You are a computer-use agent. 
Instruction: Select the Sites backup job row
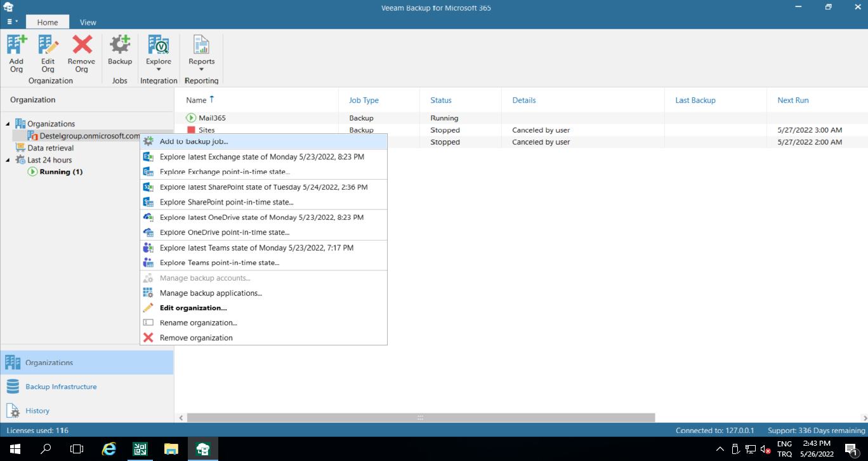point(521,130)
